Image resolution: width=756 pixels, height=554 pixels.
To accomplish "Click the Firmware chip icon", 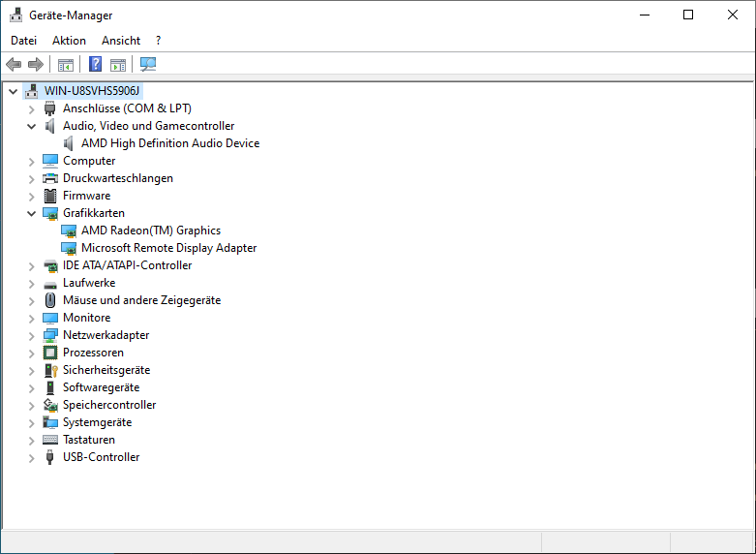I will pos(50,196).
